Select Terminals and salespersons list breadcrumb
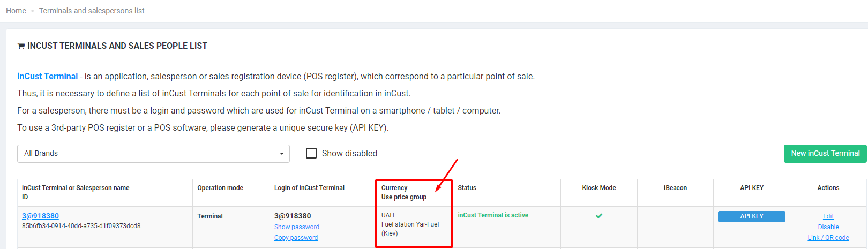Screen dimensions: 868x249 pyautogui.click(x=92, y=11)
